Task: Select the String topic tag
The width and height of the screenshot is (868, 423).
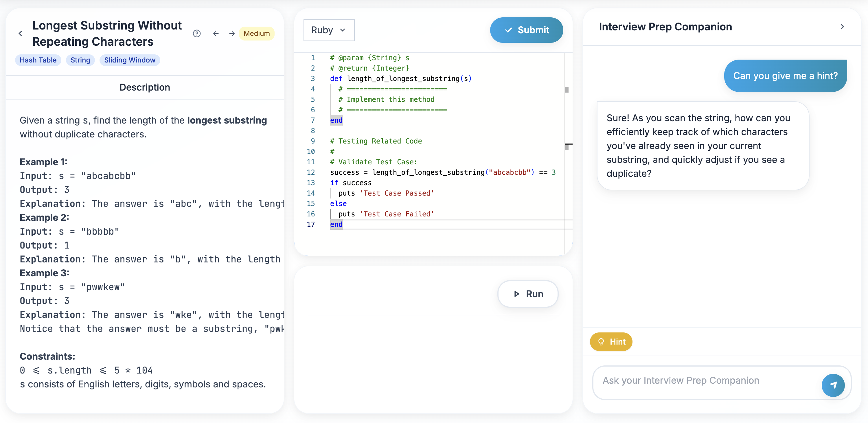Action: coord(80,60)
